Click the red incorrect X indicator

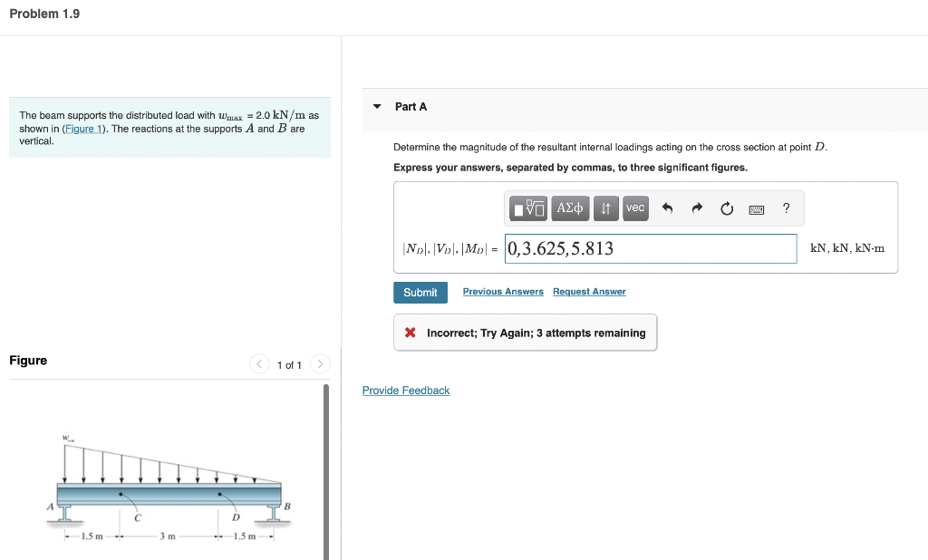(410, 332)
